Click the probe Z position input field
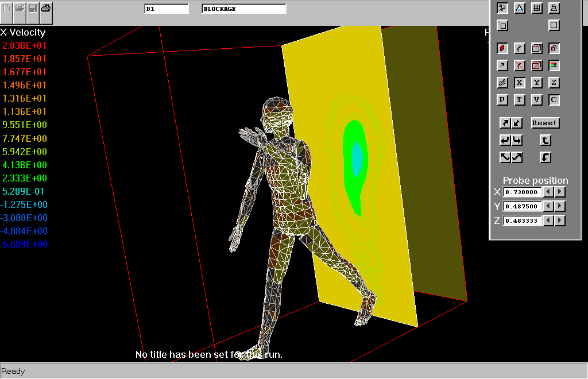 (522, 221)
